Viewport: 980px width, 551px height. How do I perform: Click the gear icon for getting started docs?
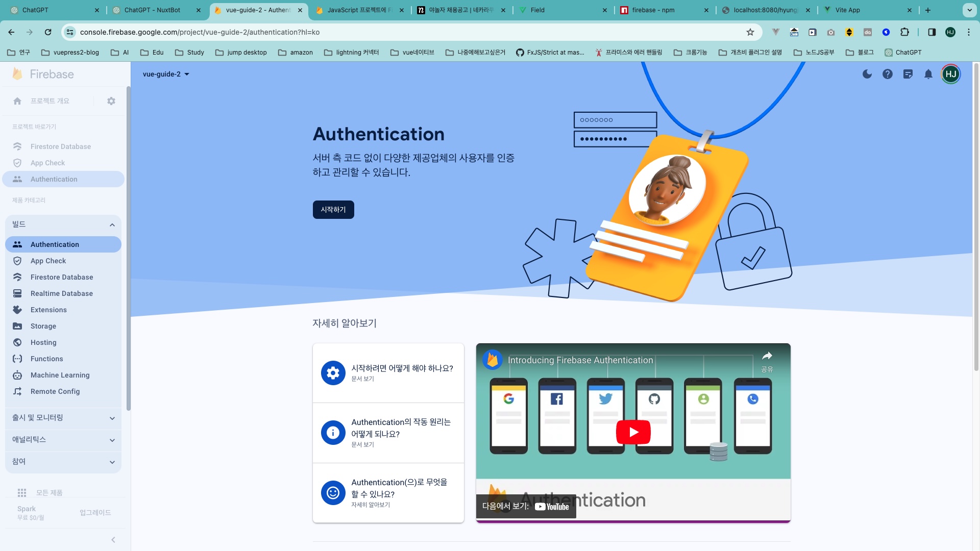(333, 373)
